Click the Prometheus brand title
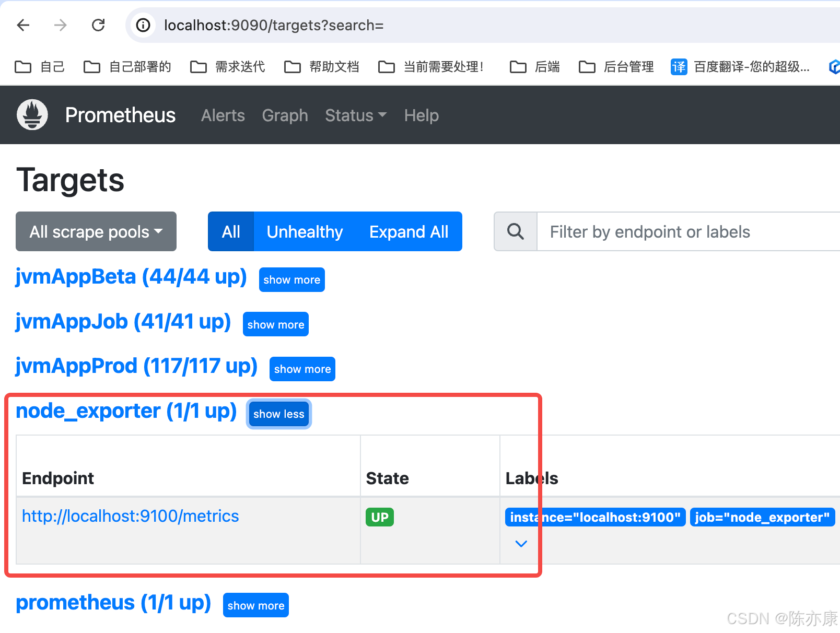 coord(120,115)
